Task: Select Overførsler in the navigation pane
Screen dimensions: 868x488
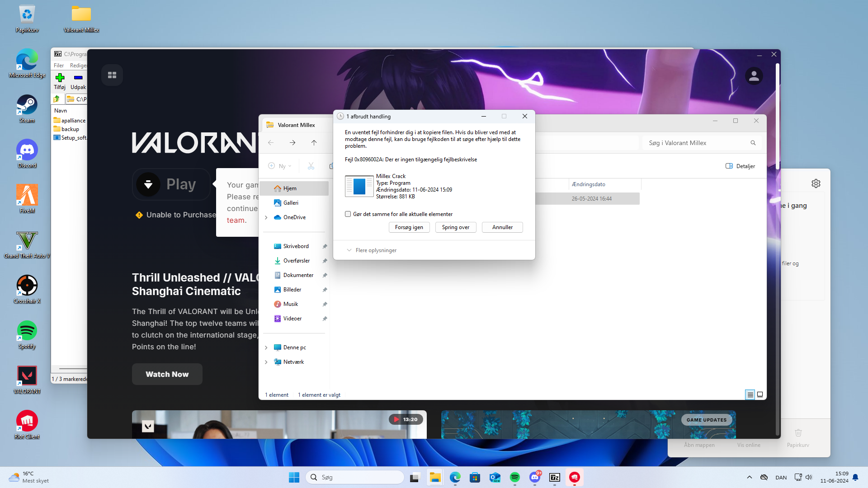Action: click(x=296, y=261)
